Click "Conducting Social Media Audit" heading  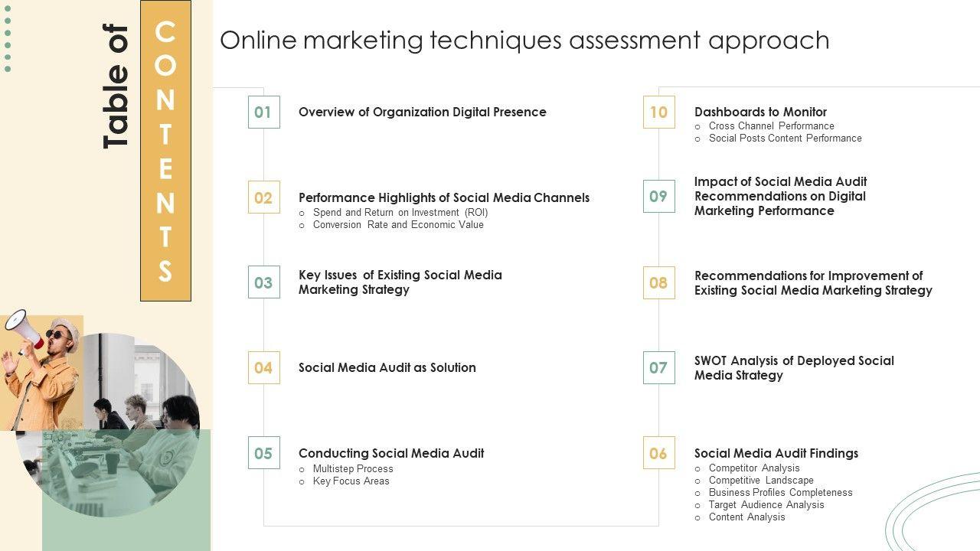click(x=391, y=453)
